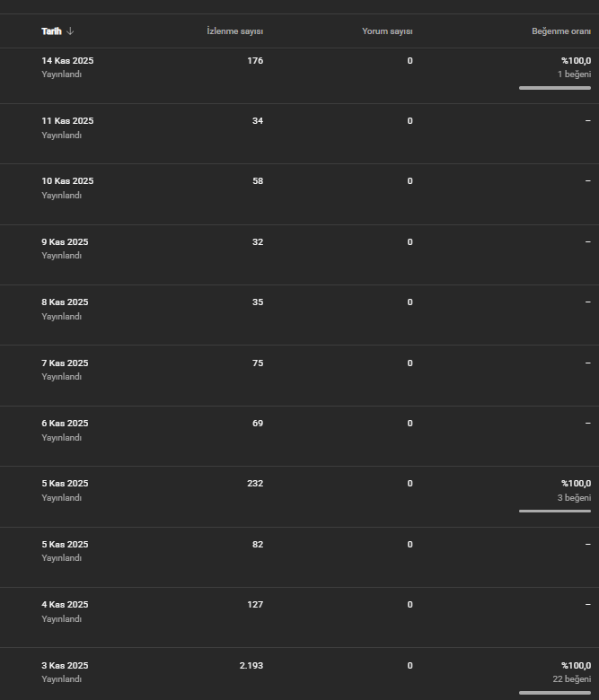Click the 9 Kas 2025 date entry
The image size is (599, 700).
[65, 242]
